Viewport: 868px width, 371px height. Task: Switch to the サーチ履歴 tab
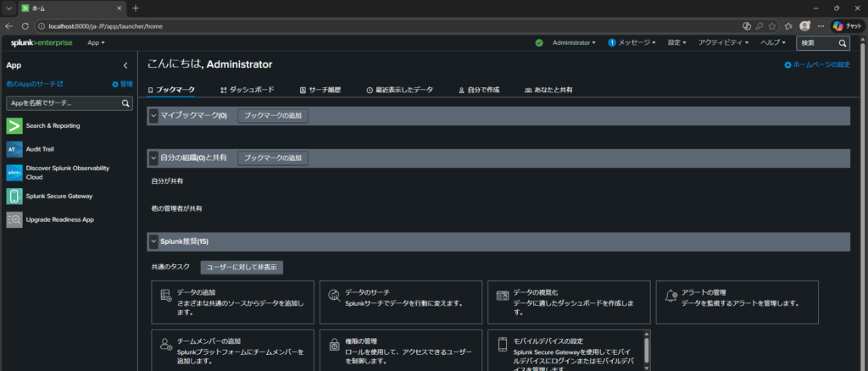coord(322,89)
